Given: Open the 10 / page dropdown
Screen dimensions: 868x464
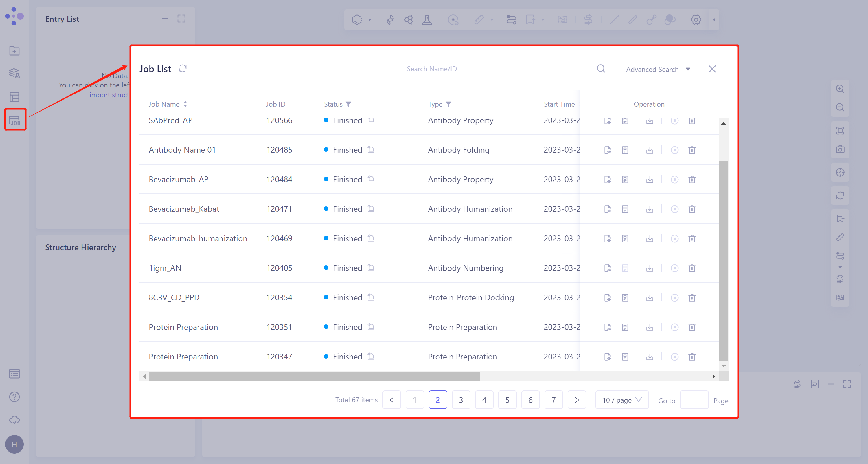Looking at the screenshot, I should (621, 400).
